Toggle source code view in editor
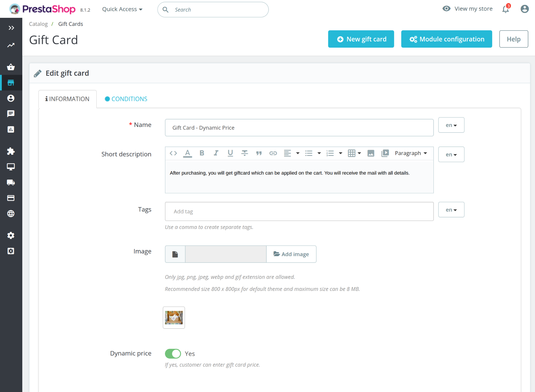535x392 pixels. (x=173, y=153)
